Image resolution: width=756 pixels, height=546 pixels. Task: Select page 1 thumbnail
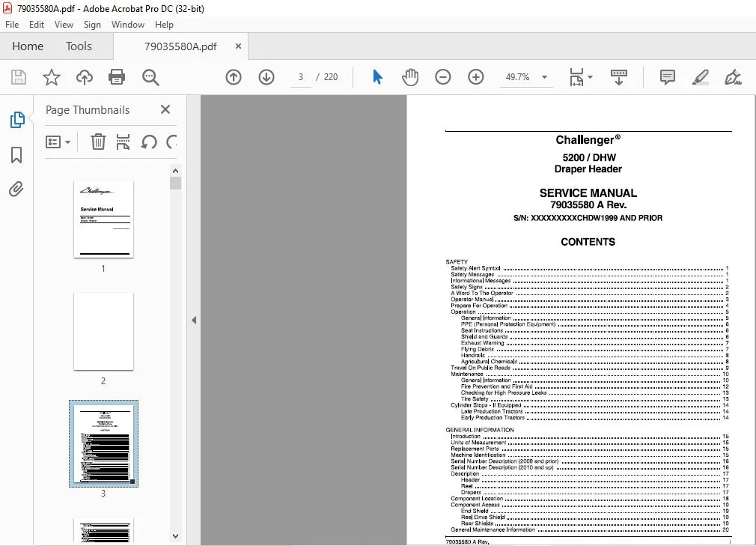[103, 219]
